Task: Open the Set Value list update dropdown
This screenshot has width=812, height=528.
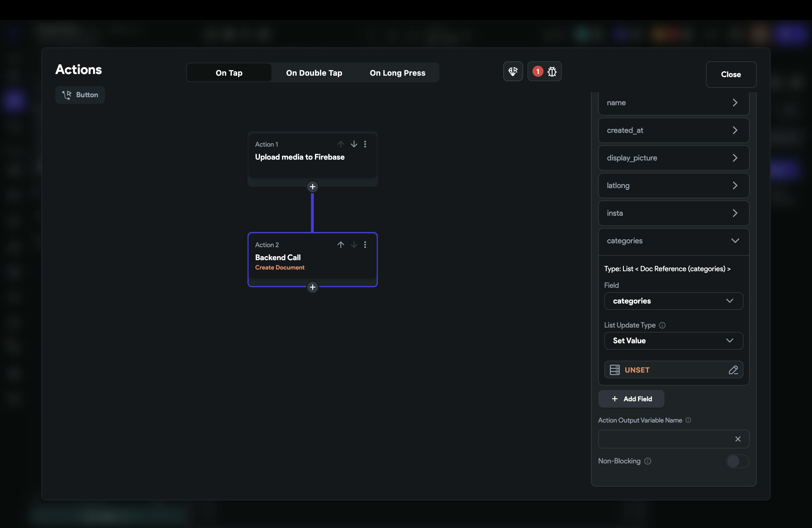Action: click(673, 340)
